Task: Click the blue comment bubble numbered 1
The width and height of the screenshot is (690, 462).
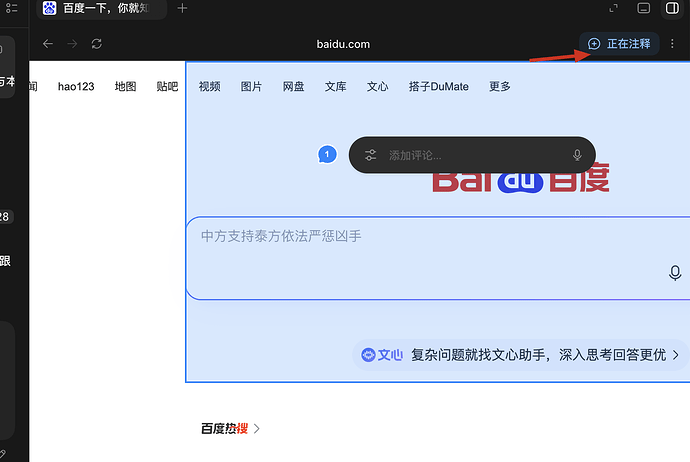Action: point(327,154)
